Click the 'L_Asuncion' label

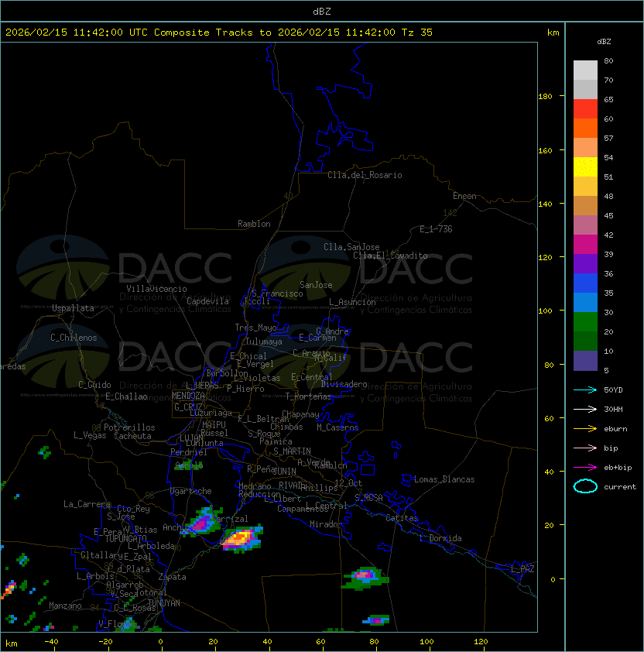352,302
